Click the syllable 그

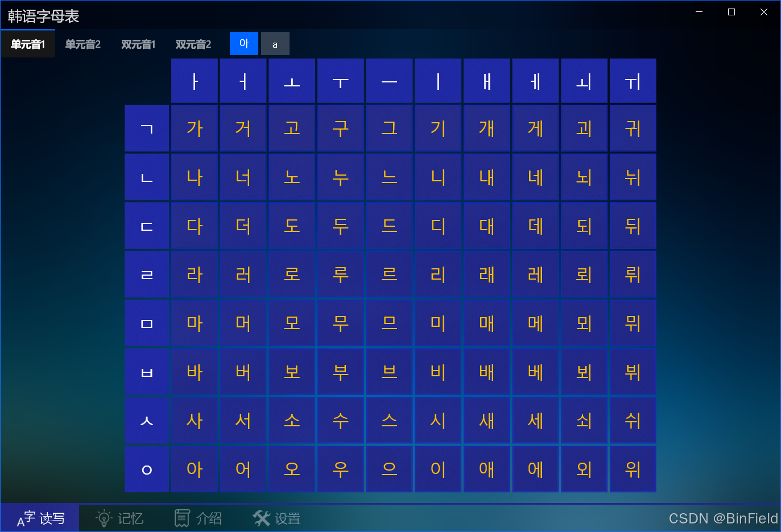tap(390, 128)
